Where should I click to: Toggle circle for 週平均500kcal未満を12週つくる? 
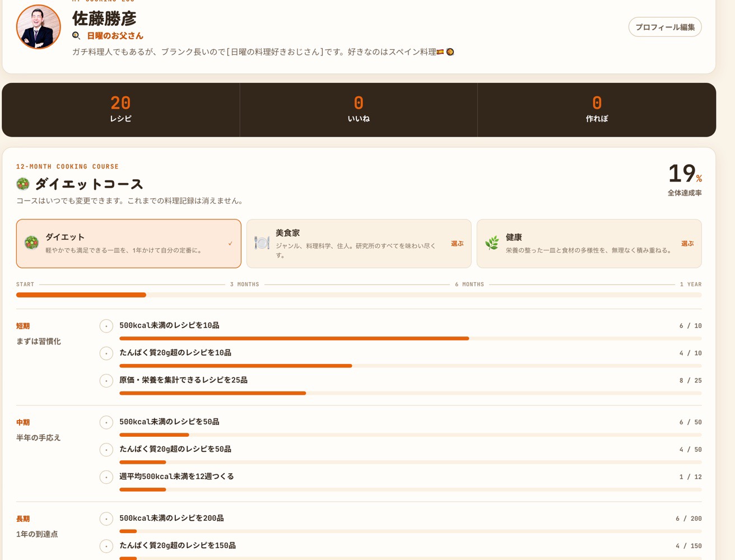tap(106, 477)
